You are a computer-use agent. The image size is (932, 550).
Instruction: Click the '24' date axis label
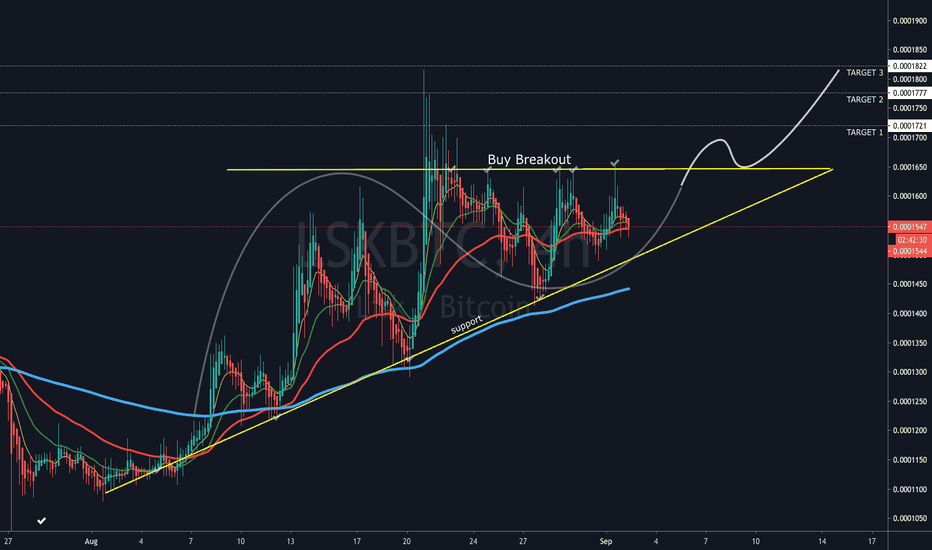pyautogui.click(x=473, y=542)
